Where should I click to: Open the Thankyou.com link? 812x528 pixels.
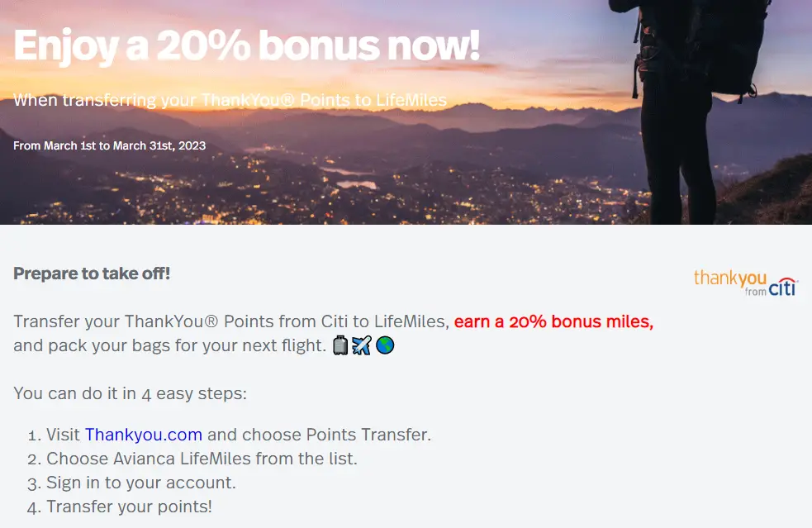144,434
